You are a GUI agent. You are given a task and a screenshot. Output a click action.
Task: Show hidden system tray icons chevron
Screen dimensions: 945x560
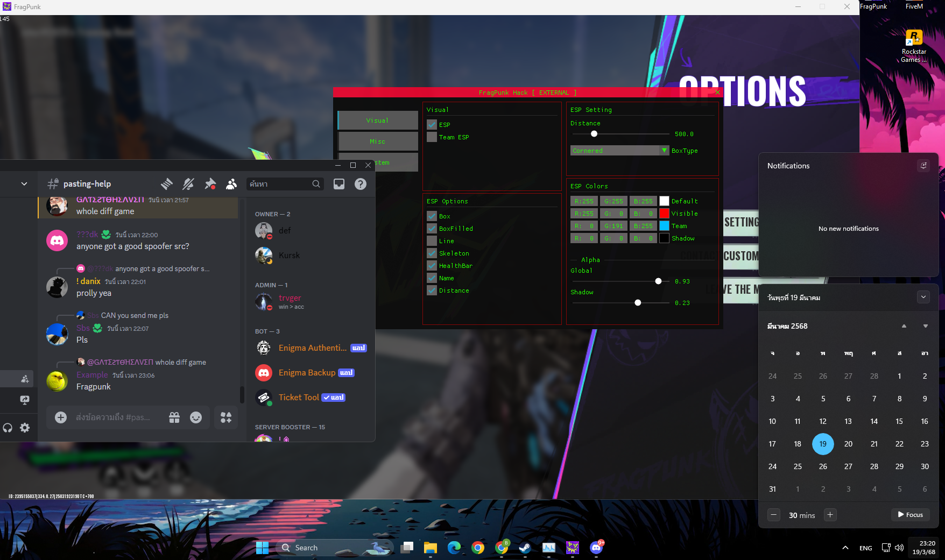pos(845,548)
